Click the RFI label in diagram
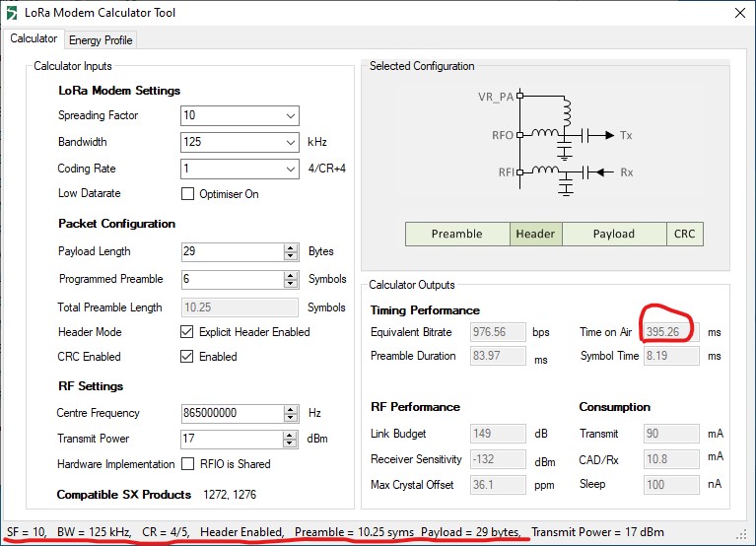 click(507, 172)
